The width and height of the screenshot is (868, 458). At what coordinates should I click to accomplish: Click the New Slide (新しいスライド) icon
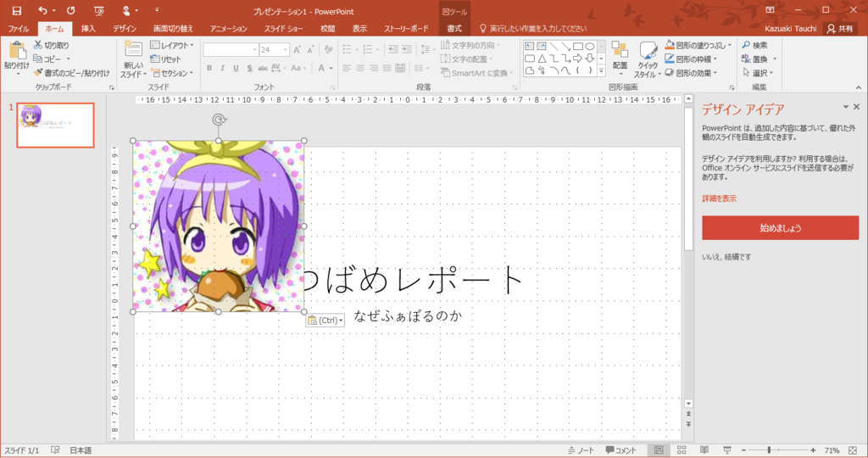point(133,49)
